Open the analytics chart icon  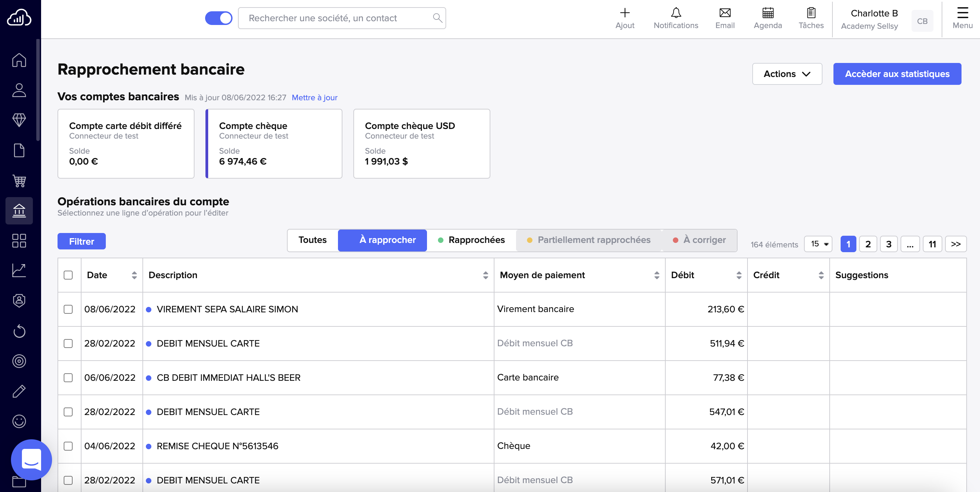tap(18, 270)
